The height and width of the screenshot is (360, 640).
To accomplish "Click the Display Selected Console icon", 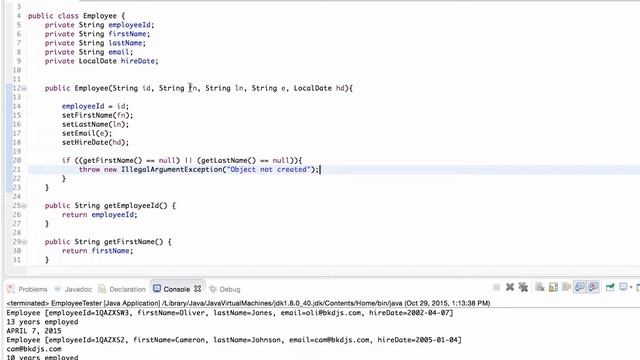I will click(x=623, y=287).
